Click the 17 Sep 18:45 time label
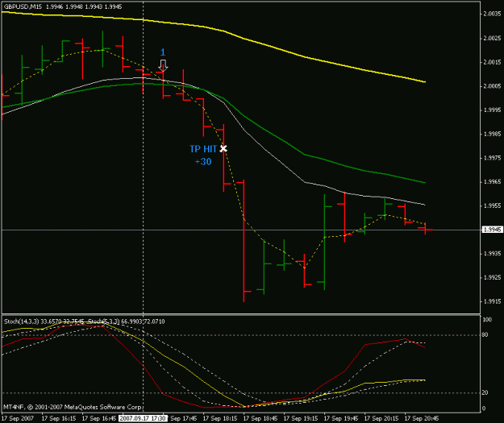This screenshot has height=423, width=504. (260, 418)
